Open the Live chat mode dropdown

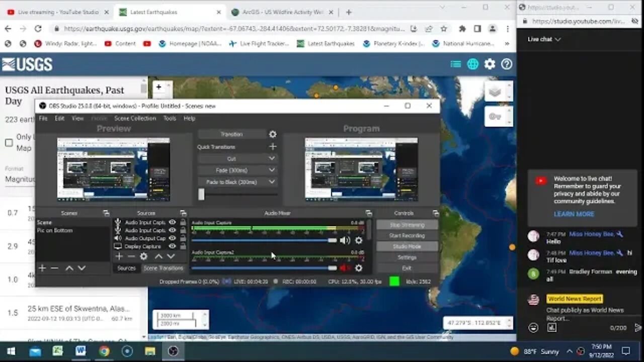tap(544, 39)
